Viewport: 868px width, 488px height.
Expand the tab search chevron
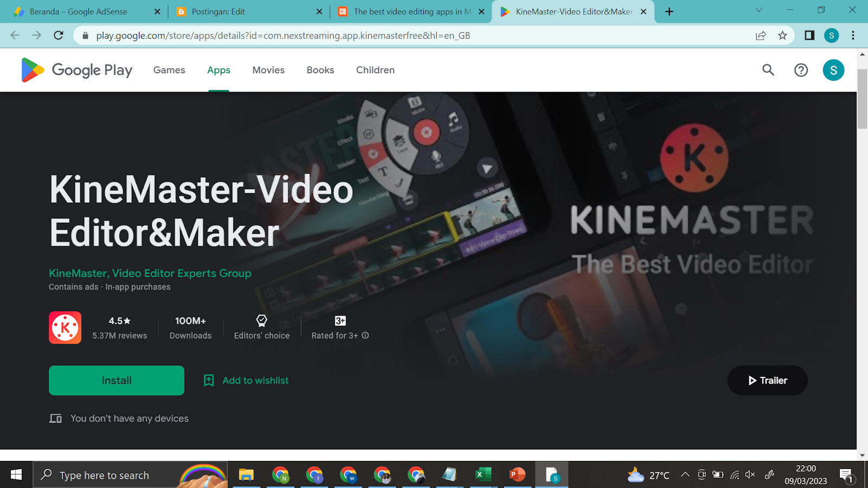point(759,10)
